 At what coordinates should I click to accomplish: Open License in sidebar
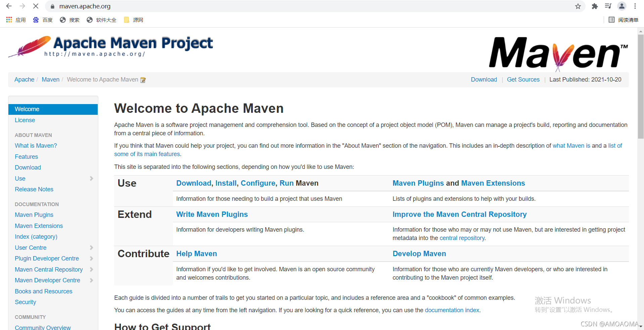(25, 120)
